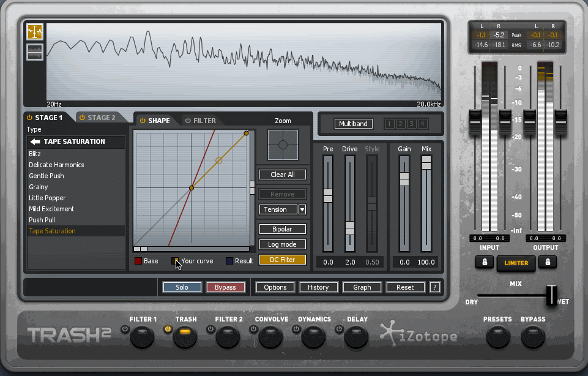Screen dimensions: 588x376
Task: Switch to the Stage 2 tab
Action: click(x=101, y=118)
